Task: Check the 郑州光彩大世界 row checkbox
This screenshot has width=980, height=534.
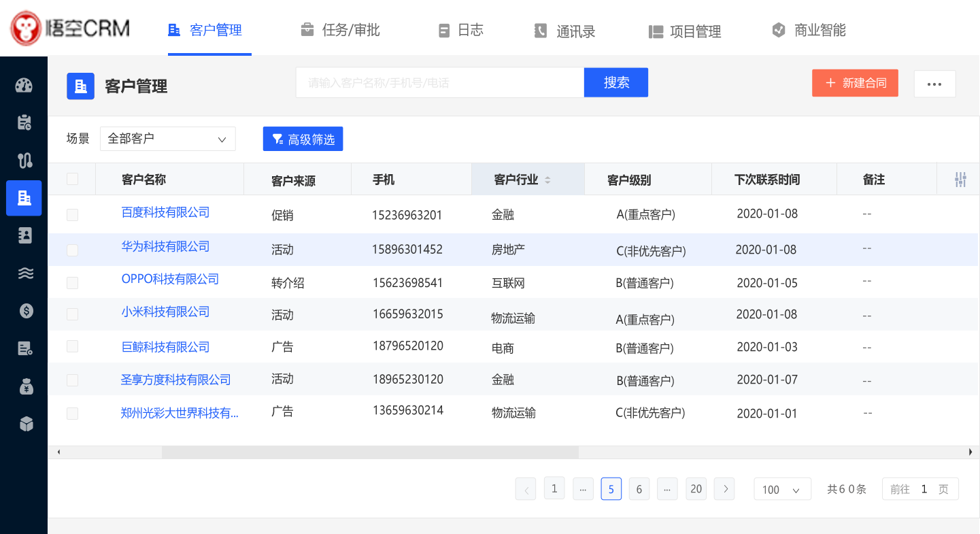Action: [72, 414]
